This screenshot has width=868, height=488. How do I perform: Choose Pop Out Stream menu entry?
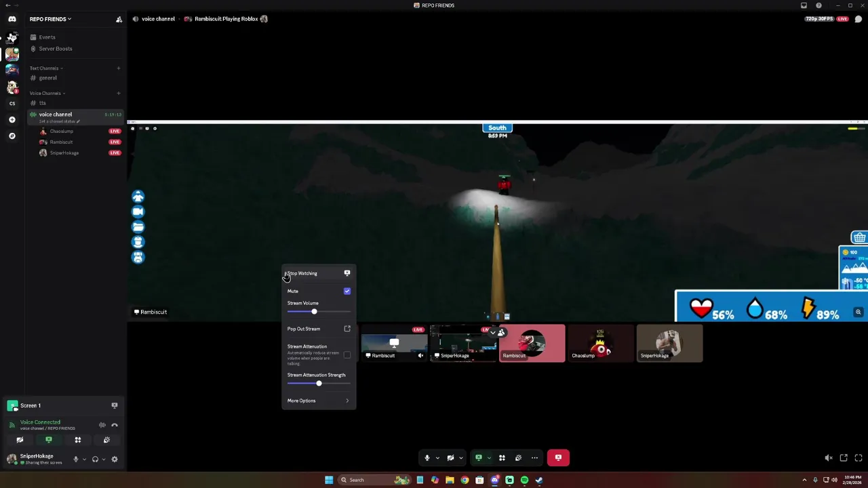click(x=319, y=329)
